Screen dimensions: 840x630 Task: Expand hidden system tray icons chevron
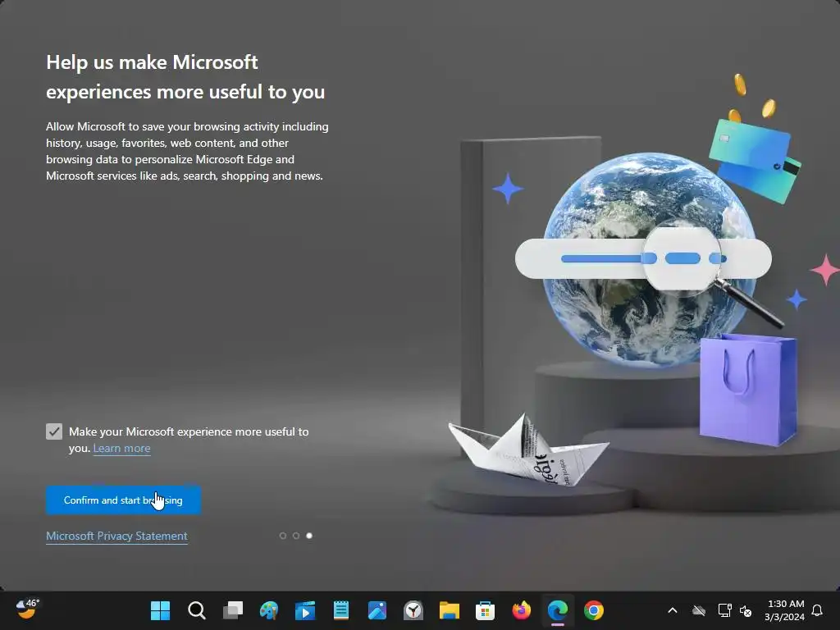673,610
